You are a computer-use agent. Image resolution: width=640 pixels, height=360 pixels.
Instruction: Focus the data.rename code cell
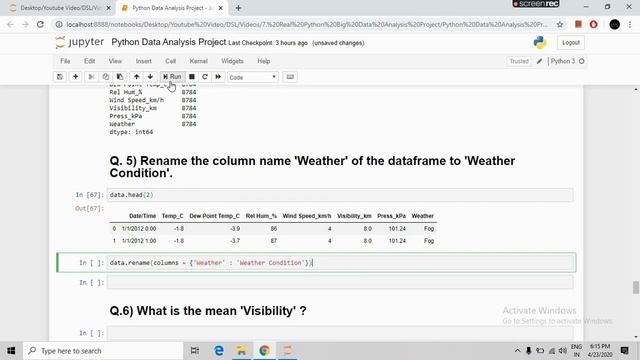340,263
